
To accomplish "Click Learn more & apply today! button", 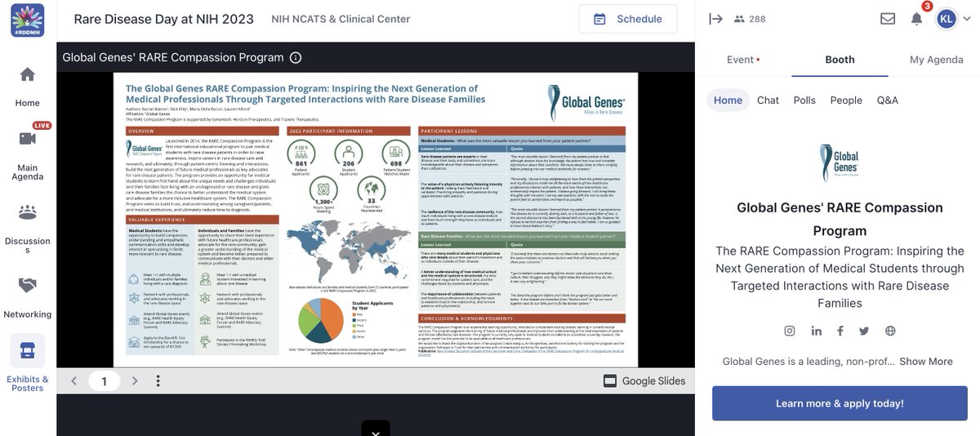I will 840,403.
